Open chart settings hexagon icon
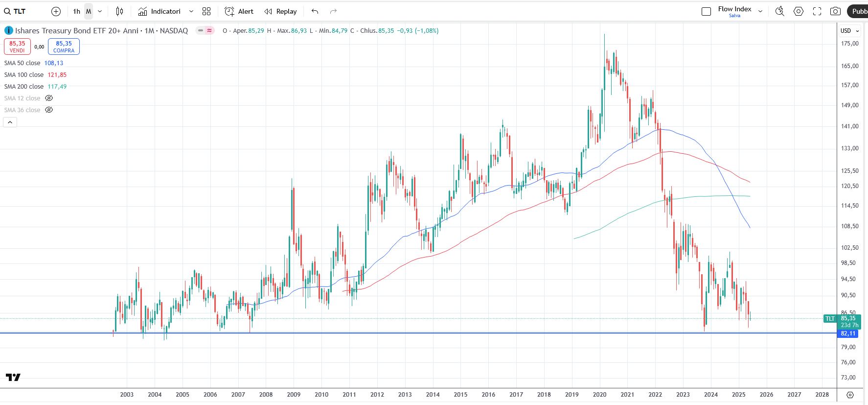The width and height of the screenshot is (868, 405). 799,11
